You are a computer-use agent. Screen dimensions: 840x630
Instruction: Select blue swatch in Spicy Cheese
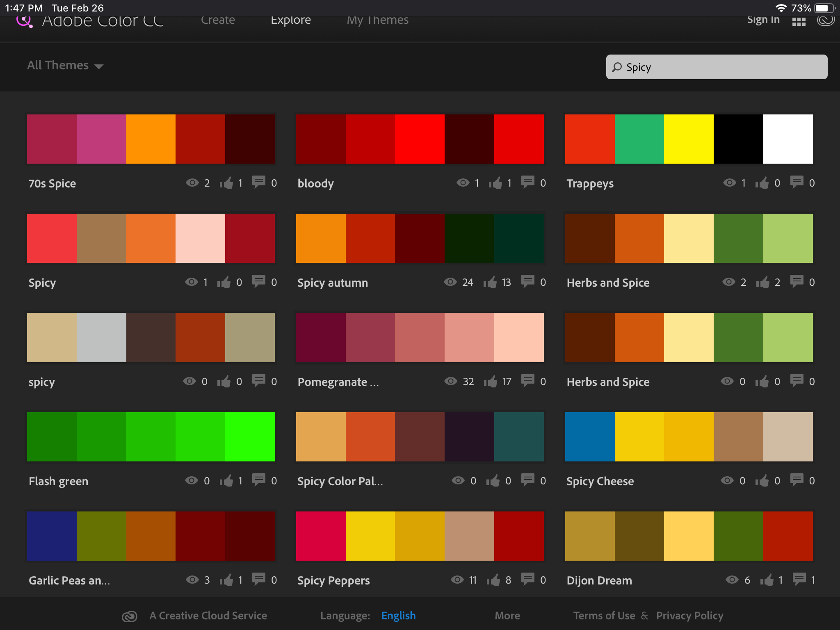click(590, 437)
